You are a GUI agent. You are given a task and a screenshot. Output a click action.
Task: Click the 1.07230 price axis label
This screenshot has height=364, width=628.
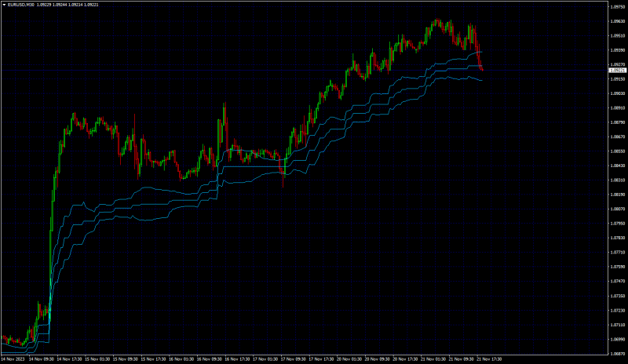tap(618, 311)
